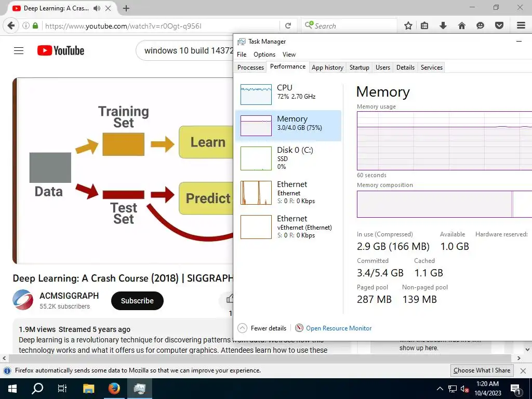This screenshot has height=399, width=532.
Task: Click horizontal scrollbar right arrow
Action: (x=519, y=358)
